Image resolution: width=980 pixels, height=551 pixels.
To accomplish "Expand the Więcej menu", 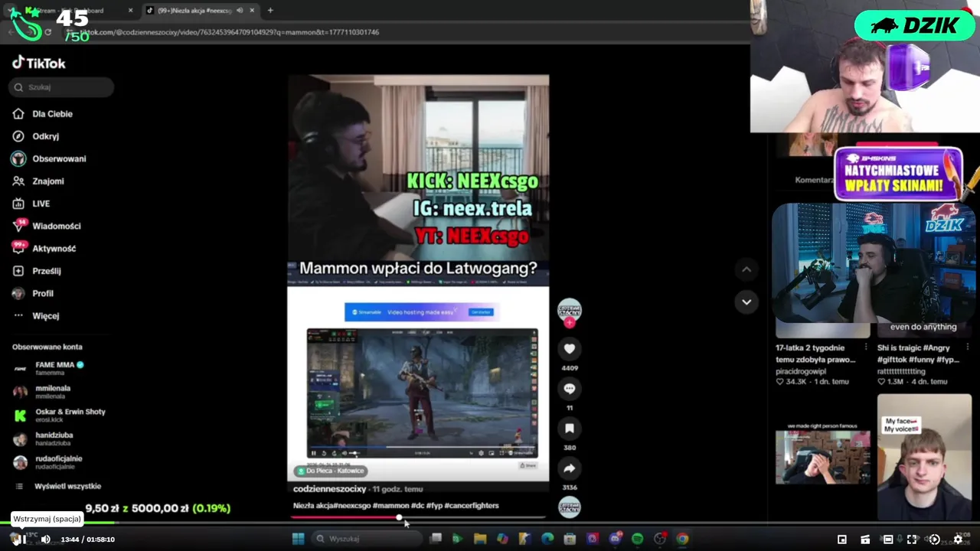I will click(36, 316).
